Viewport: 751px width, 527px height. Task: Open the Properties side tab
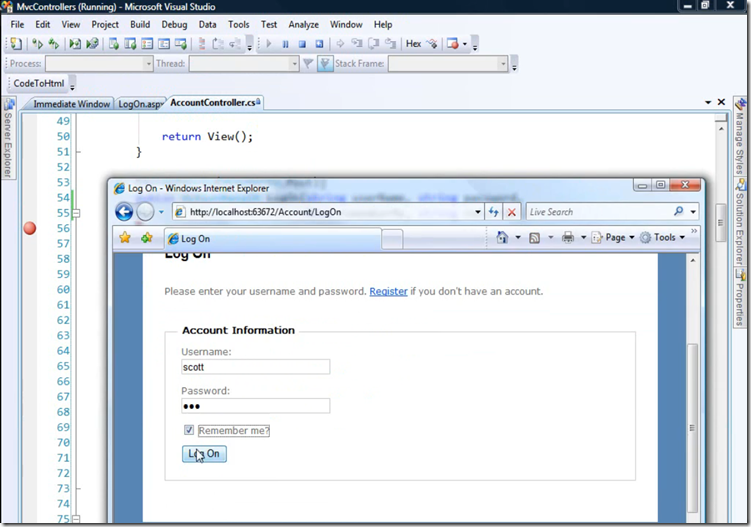[x=741, y=299]
